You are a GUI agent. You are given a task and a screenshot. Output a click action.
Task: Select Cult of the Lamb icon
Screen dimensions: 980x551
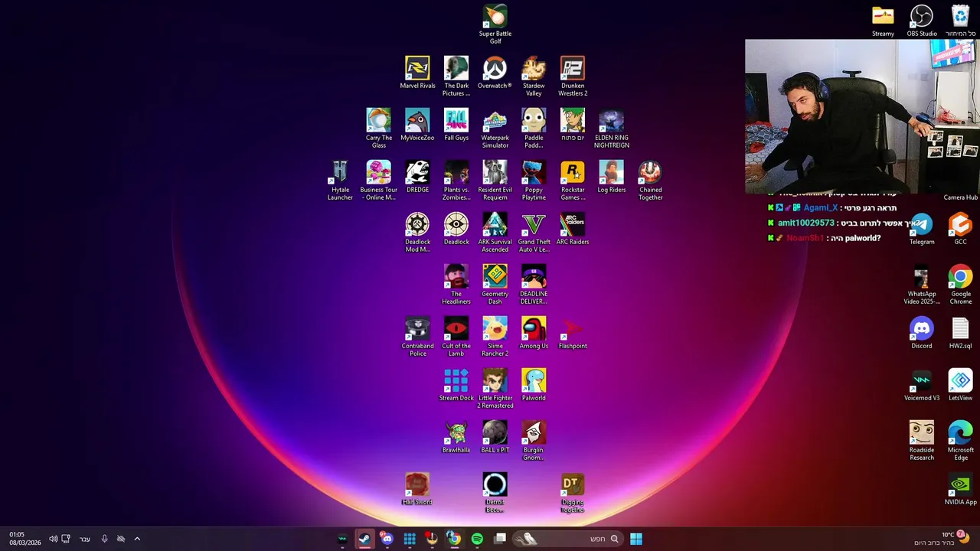pyautogui.click(x=456, y=336)
